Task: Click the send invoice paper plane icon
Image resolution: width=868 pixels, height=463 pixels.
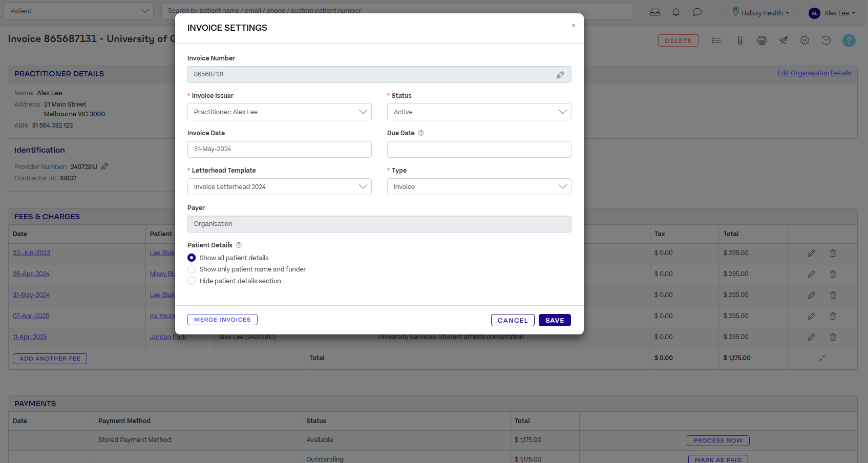Action: click(784, 40)
